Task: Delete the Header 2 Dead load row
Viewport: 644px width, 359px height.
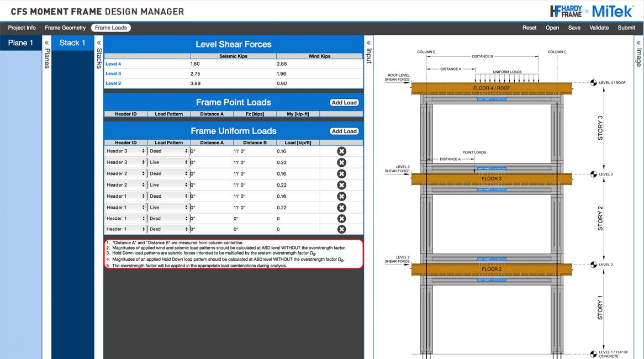Action: (x=341, y=173)
